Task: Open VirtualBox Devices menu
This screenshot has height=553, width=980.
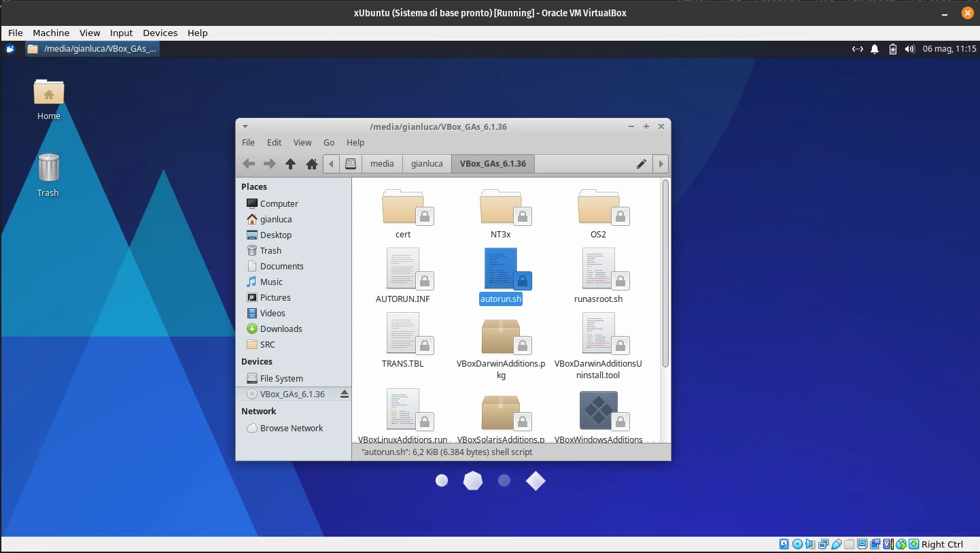Action: tap(160, 33)
